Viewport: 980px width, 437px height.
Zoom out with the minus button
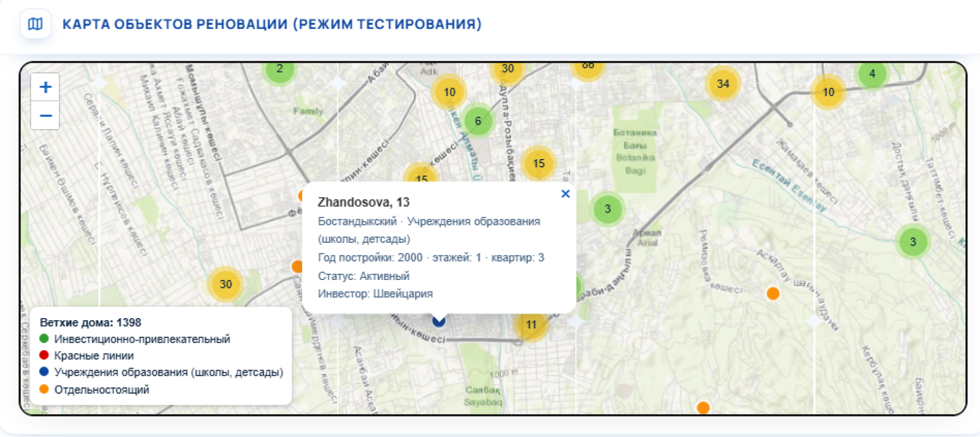coord(45,116)
